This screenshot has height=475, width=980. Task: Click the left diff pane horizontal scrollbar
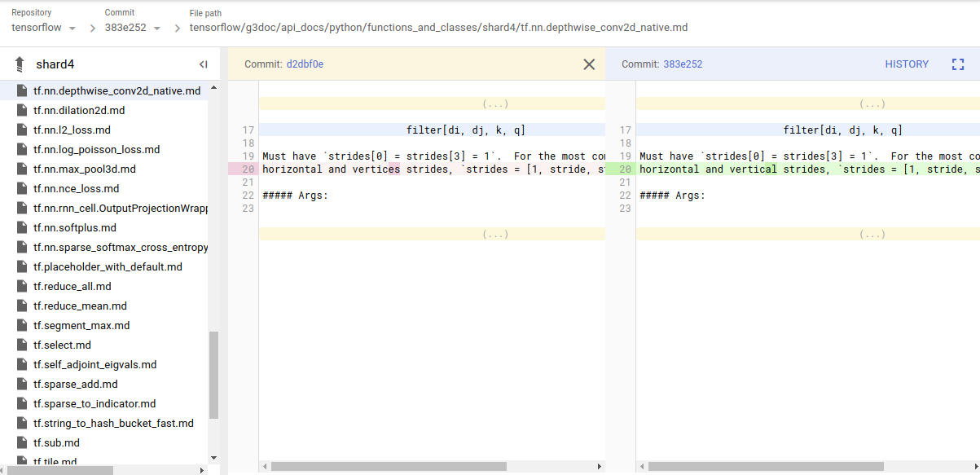click(x=389, y=467)
